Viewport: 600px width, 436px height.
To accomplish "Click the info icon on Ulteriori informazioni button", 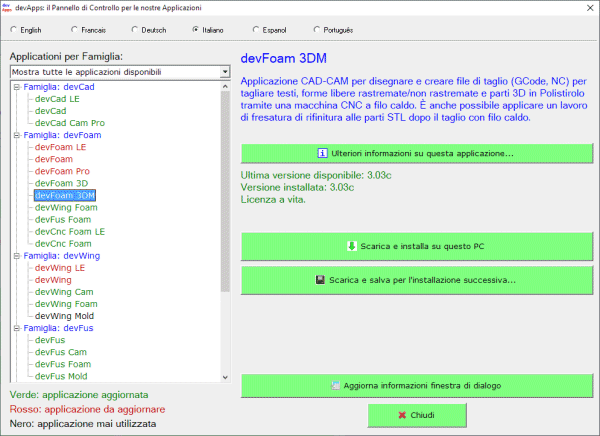I will (x=322, y=153).
